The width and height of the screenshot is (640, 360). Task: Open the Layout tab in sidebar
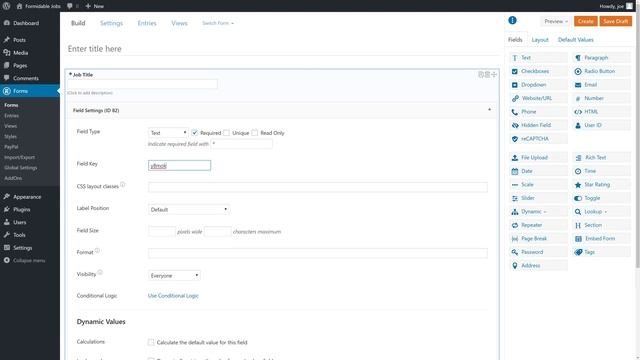[x=540, y=40]
